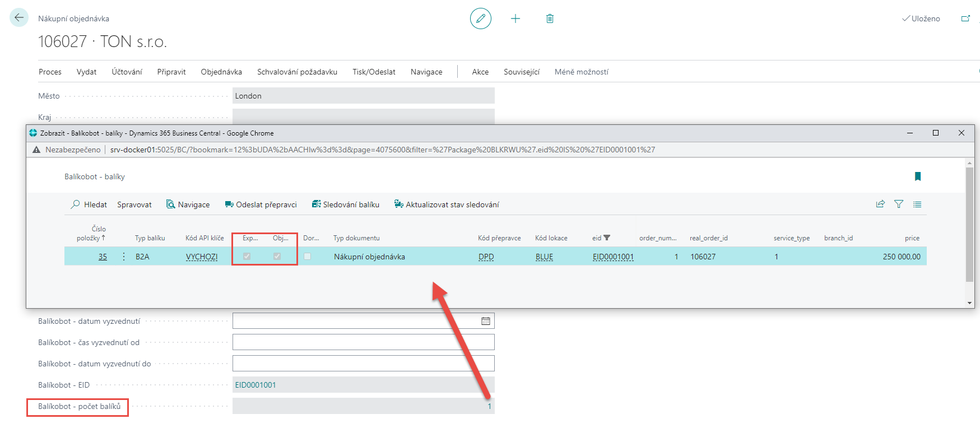Click the share icon in list toolbar
Screen dimensions: 980x428
click(880, 204)
